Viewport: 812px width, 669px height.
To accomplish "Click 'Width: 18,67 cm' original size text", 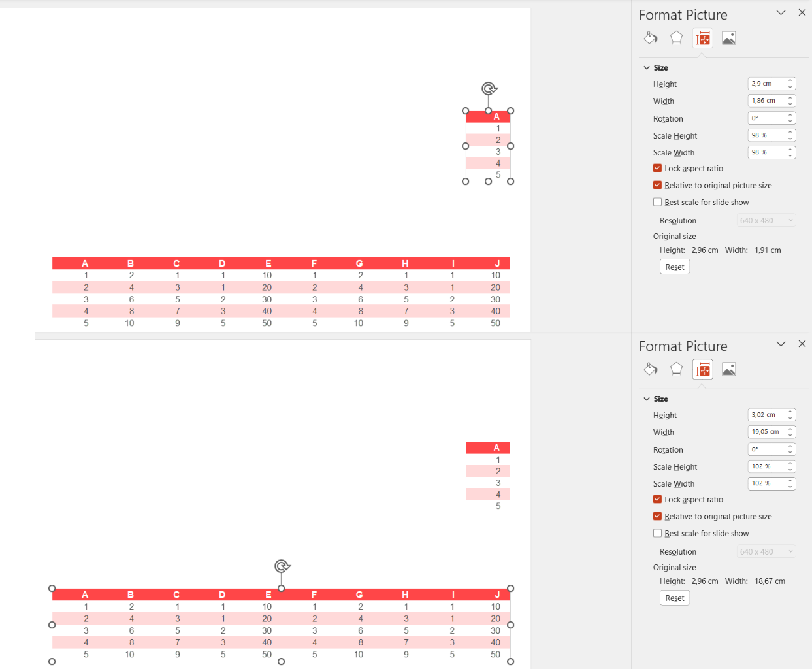I will click(755, 581).
